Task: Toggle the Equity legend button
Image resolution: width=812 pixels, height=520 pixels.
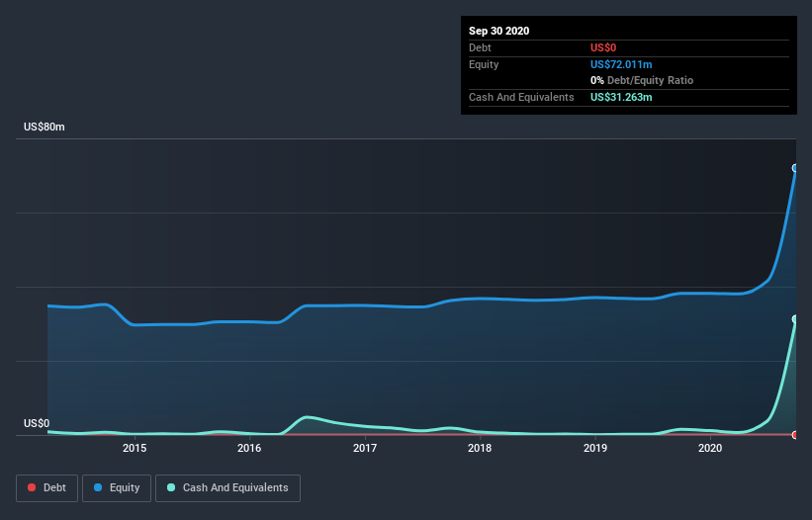Action: click(x=117, y=488)
